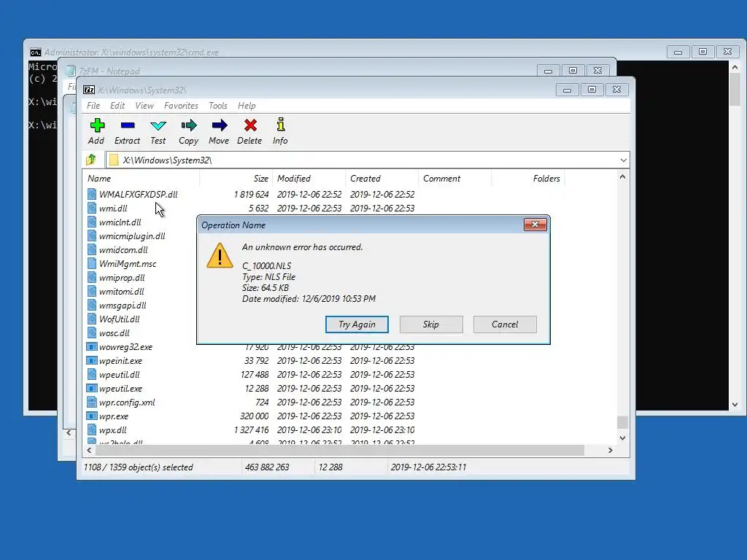Viewport: 747px width, 560px height.
Task: Click file list scroll down arrow
Action: coord(622,437)
